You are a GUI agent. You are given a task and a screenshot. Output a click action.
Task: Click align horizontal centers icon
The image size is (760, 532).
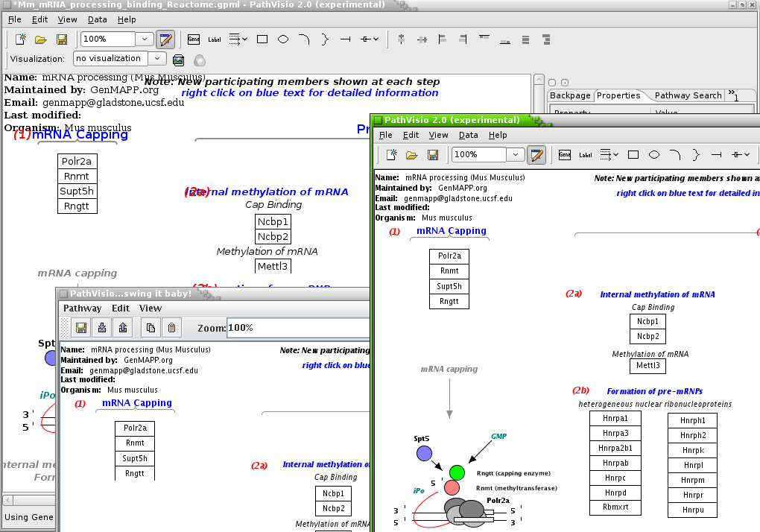coord(422,39)
